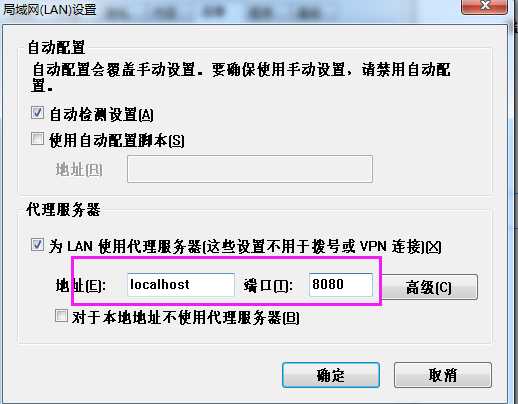518x404 pixels.
Task: Click the 地址(E): label
Action: (81, 286)
